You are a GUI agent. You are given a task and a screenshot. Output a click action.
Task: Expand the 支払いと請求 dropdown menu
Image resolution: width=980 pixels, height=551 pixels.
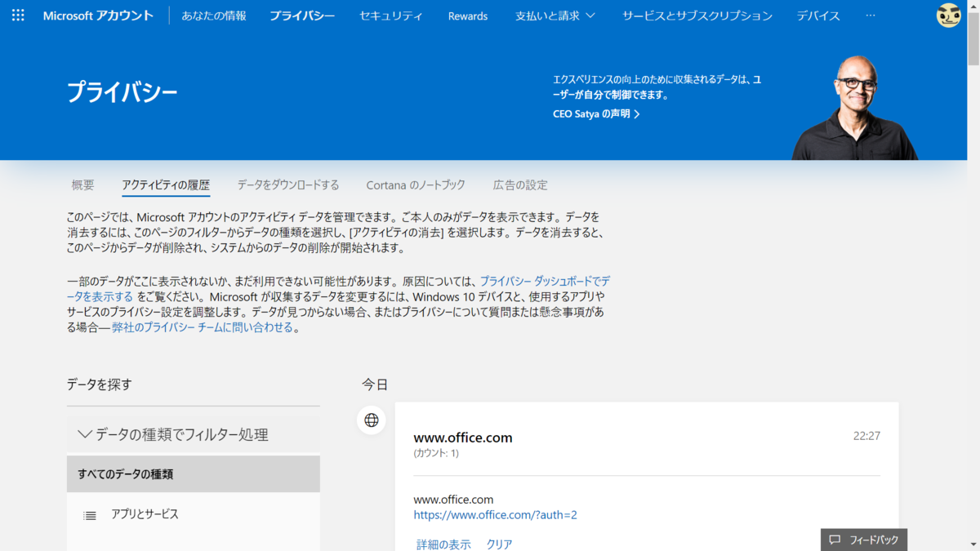[555, 16]
